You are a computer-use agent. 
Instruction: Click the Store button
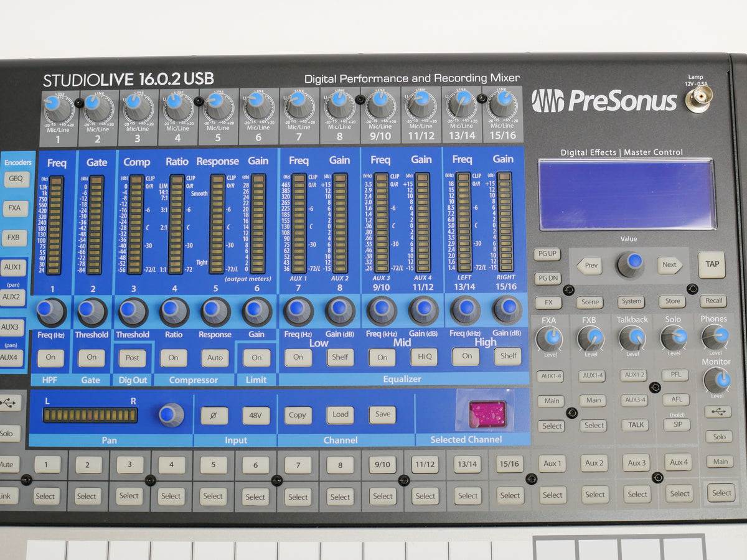pos(672,301)
